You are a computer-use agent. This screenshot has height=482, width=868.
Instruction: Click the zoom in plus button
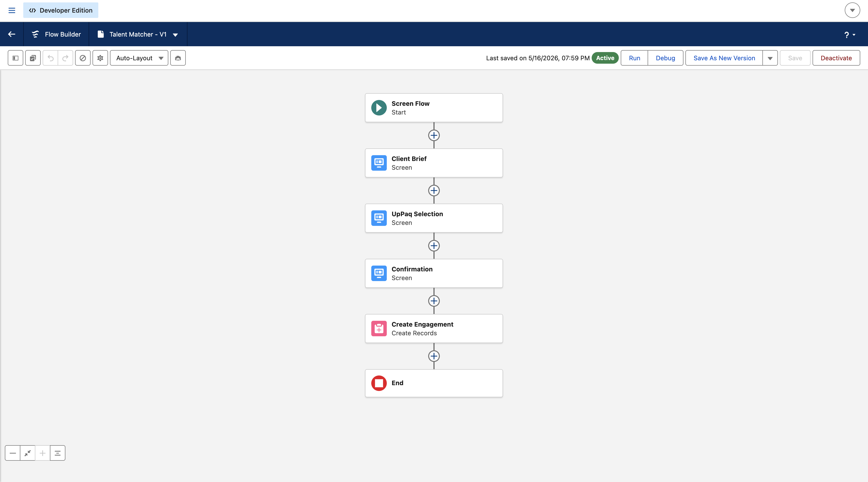[42, 453]
